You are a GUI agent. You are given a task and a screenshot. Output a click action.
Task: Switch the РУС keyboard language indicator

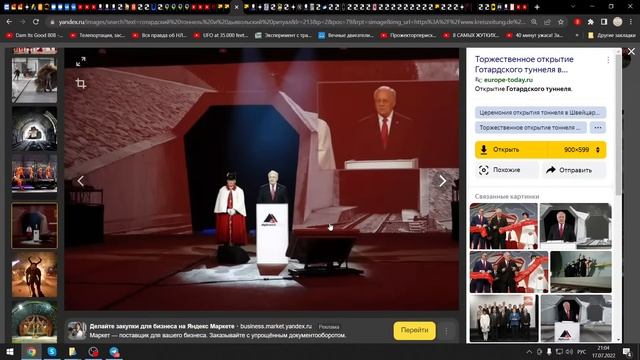[582, 351]
